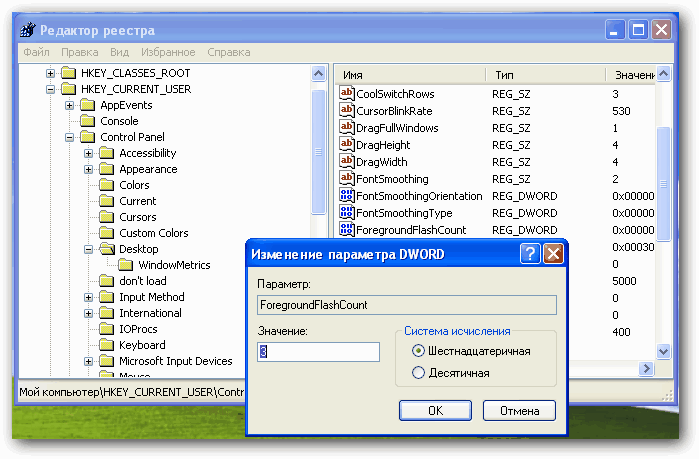Expand the Input Method node
This screenshot has width=699, height=459.
88,297
